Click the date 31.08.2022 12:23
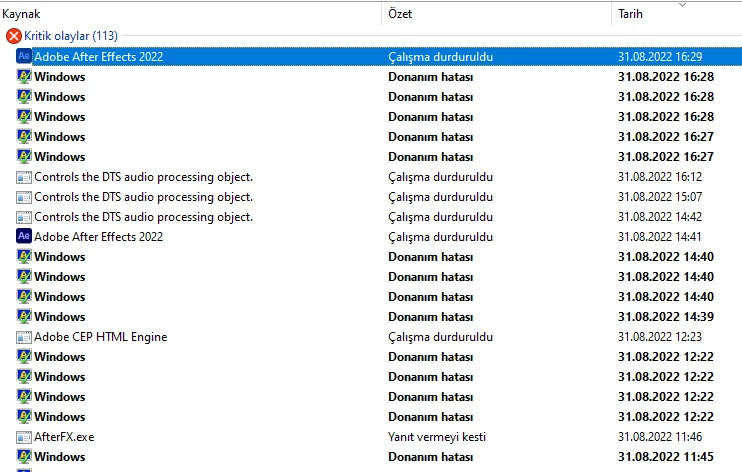This screenshot has height=472, width=742. tap(660, 337)
